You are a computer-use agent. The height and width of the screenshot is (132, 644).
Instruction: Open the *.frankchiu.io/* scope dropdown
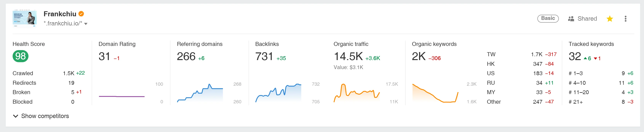[86, 24]
